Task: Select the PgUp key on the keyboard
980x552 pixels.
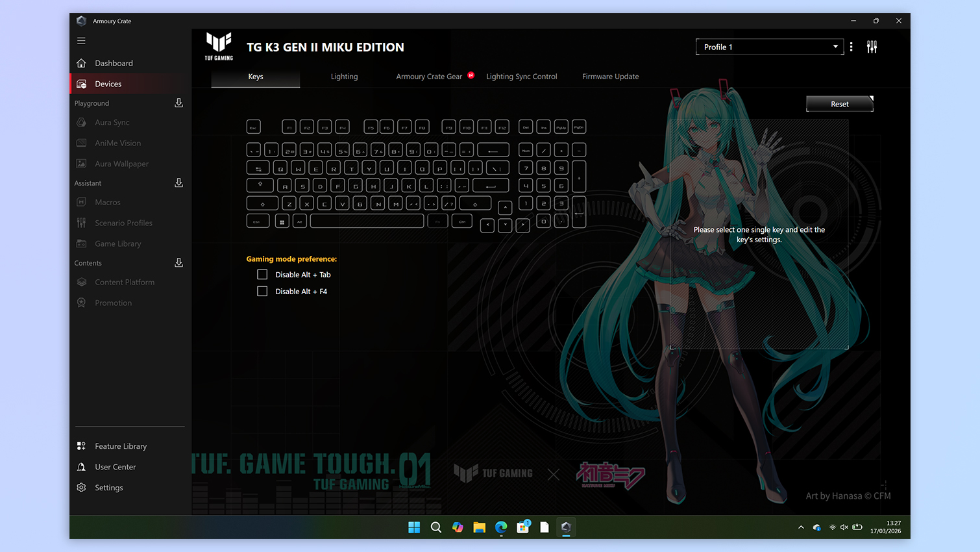Action: (x=561, y=127)
